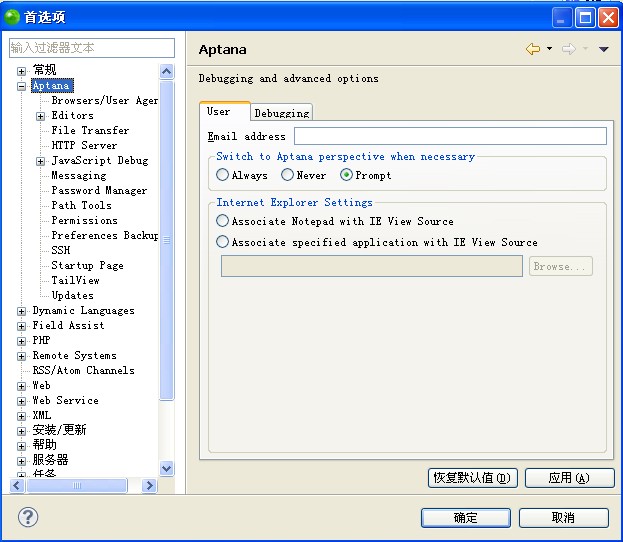Click the 应用 apply button
623x542 pixels.
point(569,477)
